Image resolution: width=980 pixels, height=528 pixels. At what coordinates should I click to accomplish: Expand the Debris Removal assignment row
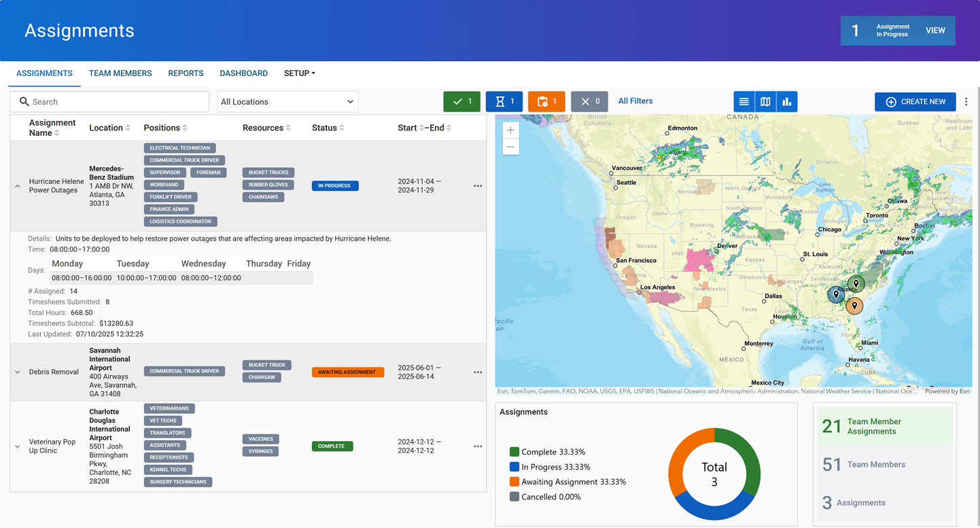[x=17, y=372]
